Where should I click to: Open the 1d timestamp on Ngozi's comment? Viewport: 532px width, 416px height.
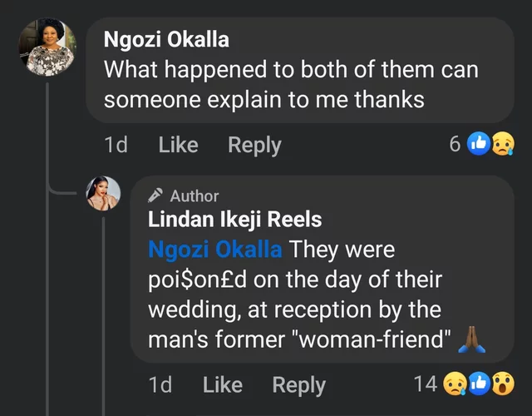point(116,145)
